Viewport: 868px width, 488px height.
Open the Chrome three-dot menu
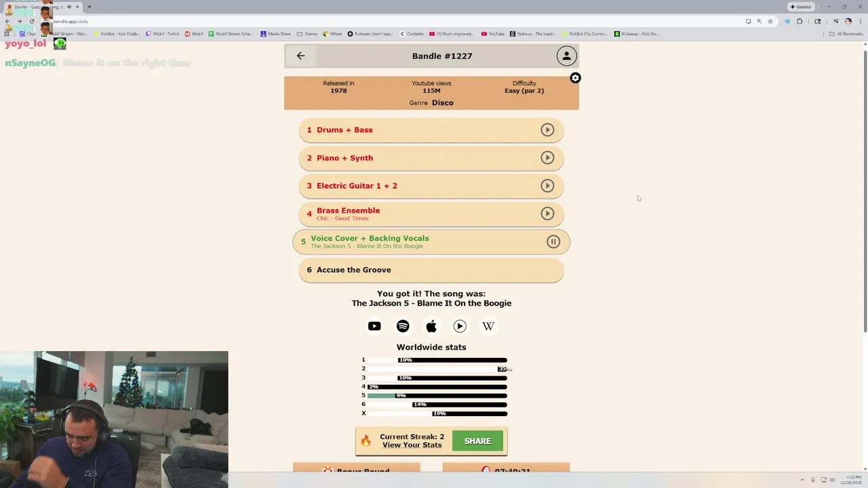[x=860, y=21]
